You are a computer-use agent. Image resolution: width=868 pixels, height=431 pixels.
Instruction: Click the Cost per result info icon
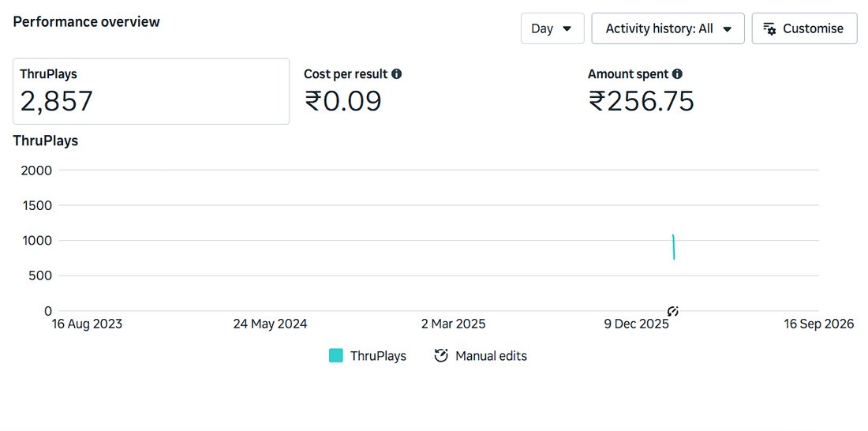pyautogui.click(x=396, y=73)
